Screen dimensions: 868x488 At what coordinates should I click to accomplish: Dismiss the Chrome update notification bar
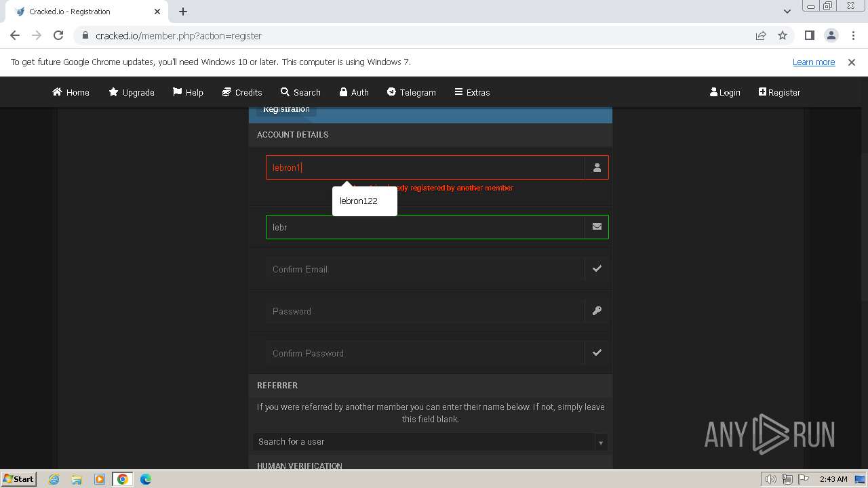click(x=852, y=62)
